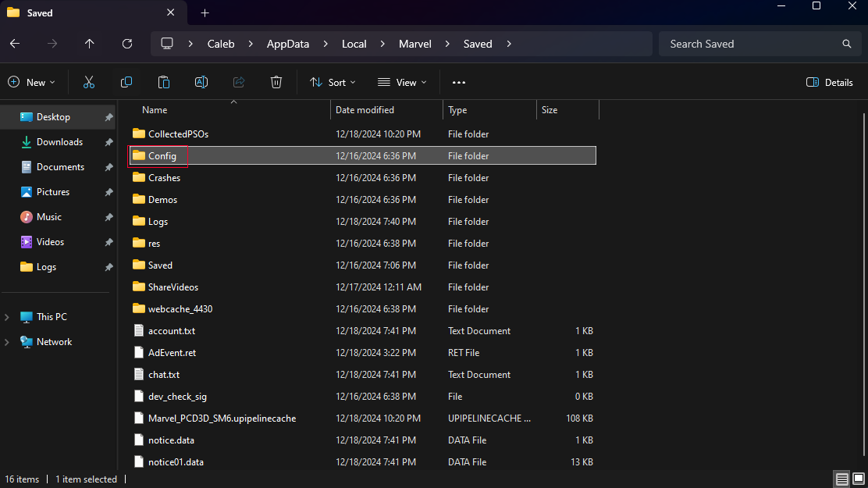The width and height of the screenshot is (868, 488).
Task: Toggle the Details pane
Action: pos(829,83)
